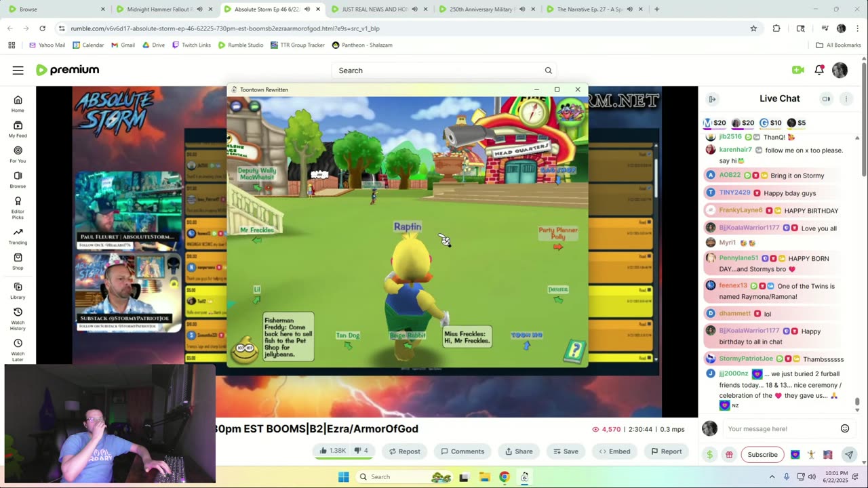Click the purple heart emote in chat bar

[795, 455]
